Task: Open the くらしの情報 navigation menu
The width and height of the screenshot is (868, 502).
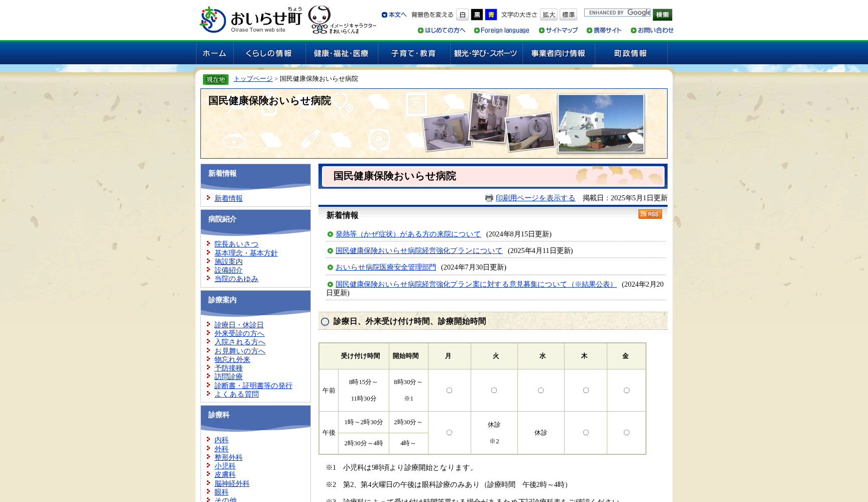Action: [270, 53]
